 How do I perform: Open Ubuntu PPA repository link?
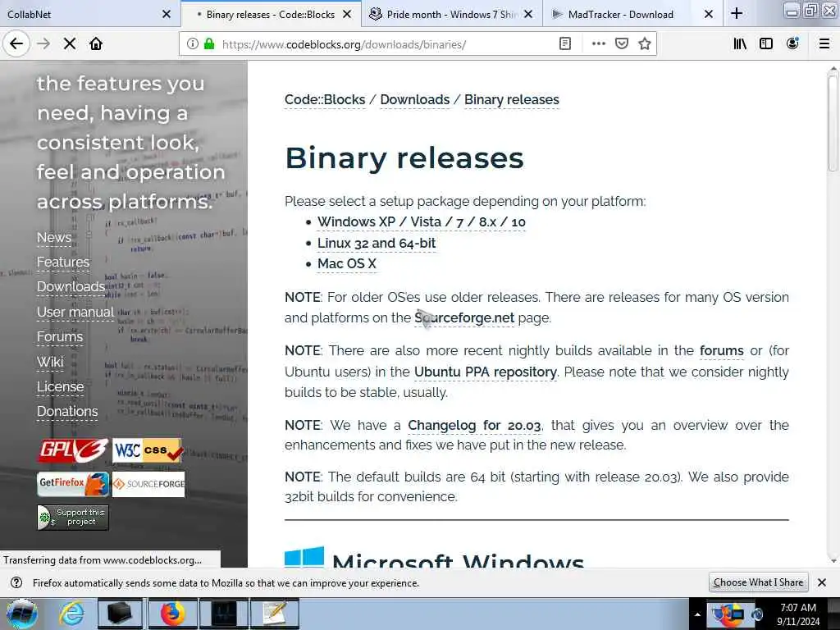486,372
